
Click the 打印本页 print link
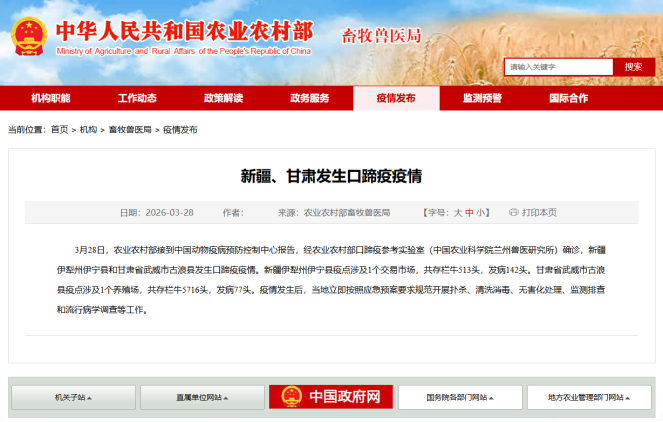(x=539, y=213)
